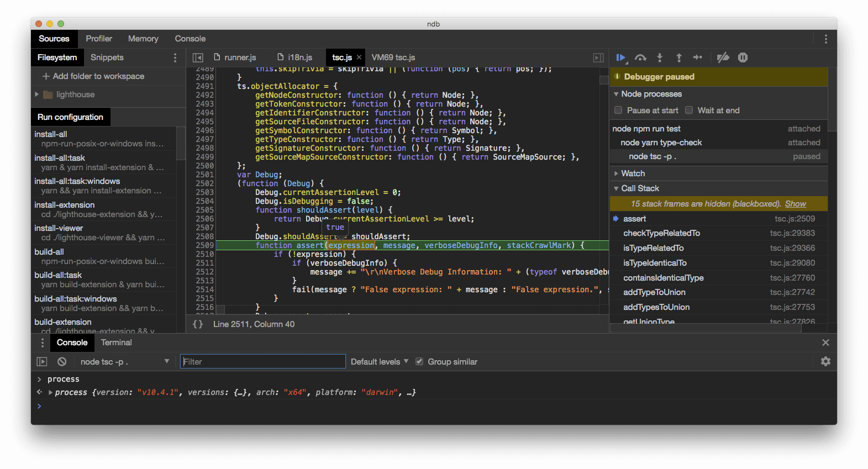Resume script execution in debugger
This screenshot has width=868, height=469.
[620, 57]
